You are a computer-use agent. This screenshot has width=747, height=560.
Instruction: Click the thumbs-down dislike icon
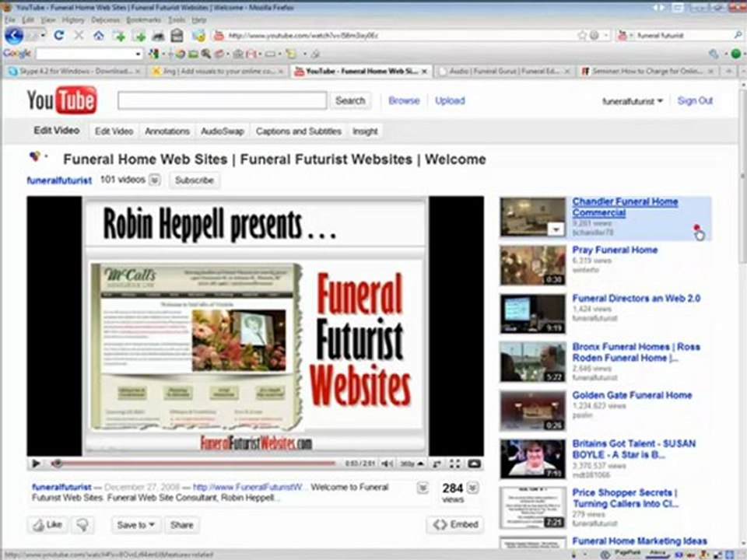coord(83,525)
